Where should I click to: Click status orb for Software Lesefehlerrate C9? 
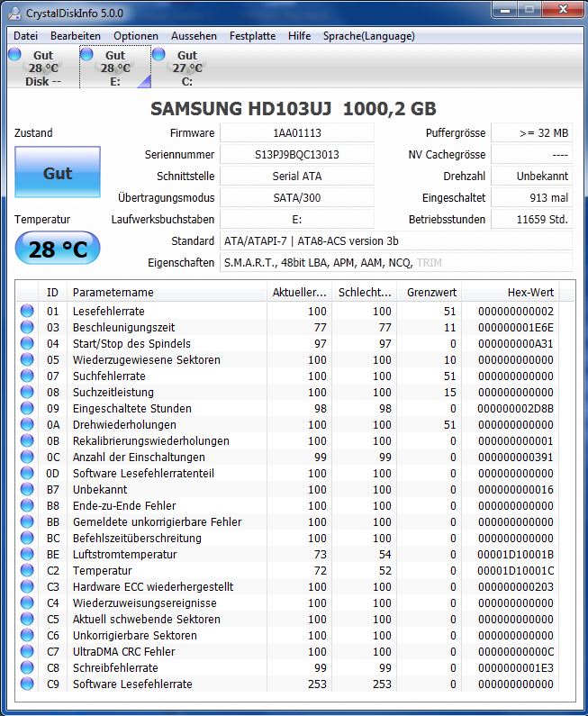(x=27, y=684)
